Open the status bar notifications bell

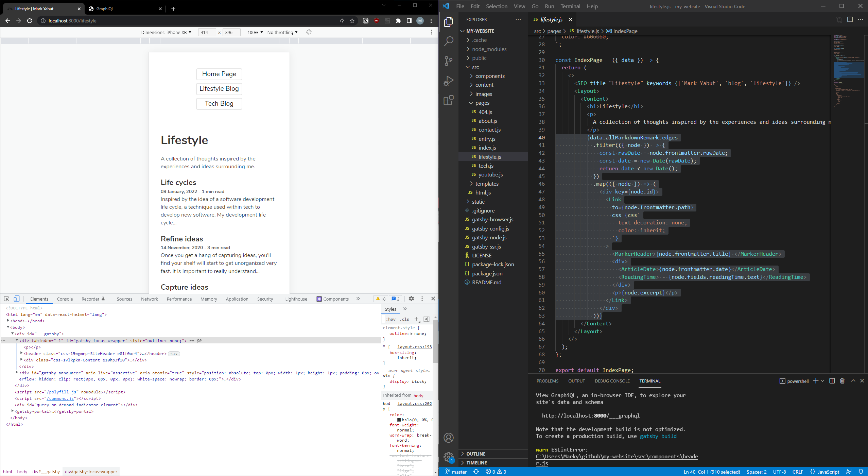[x=861, y=472]
